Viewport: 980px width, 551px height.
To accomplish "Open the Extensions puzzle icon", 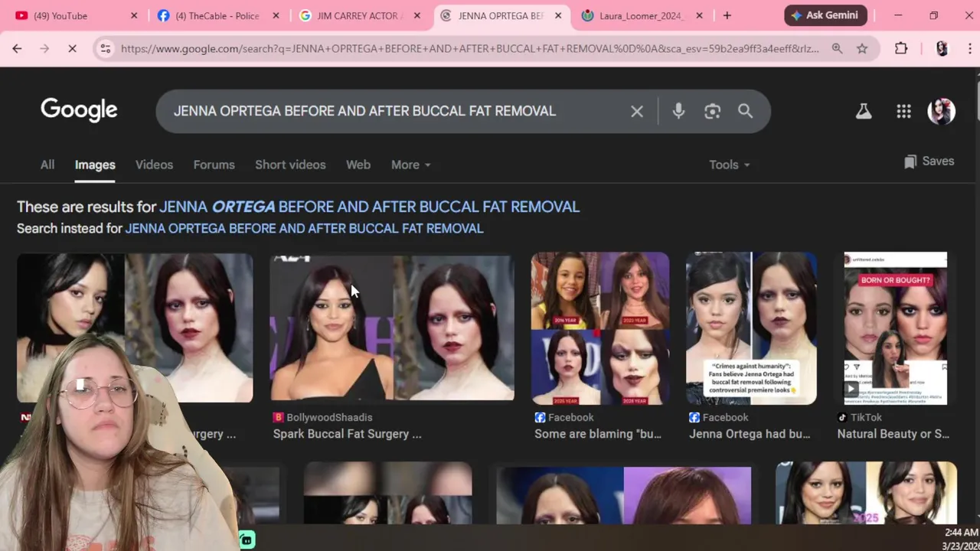I will (x=901, y=48).
